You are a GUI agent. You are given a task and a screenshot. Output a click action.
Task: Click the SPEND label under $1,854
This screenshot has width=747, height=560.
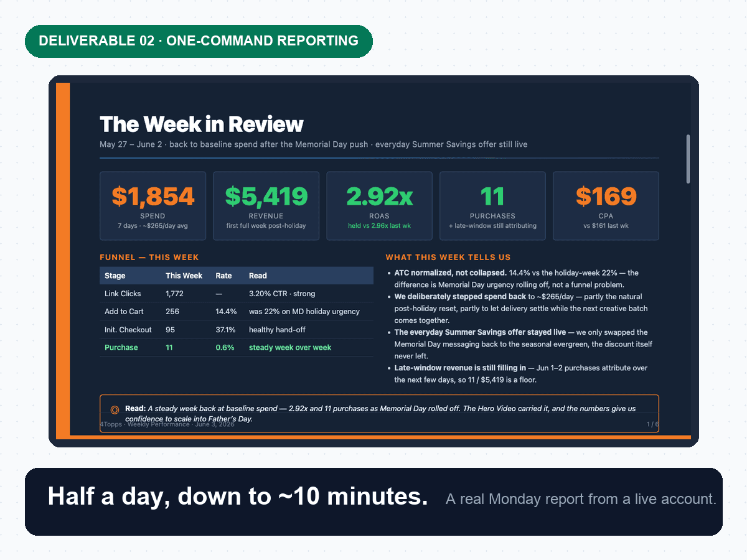[x=153, y=216]
